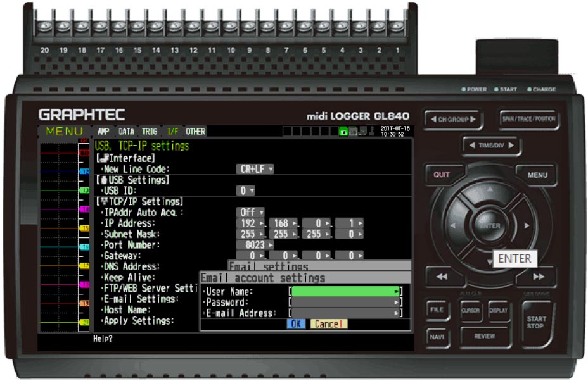Click the MENU title label on screen
Image resolution: width=588 pixels, height=381 pixels.
coord(64,132)
